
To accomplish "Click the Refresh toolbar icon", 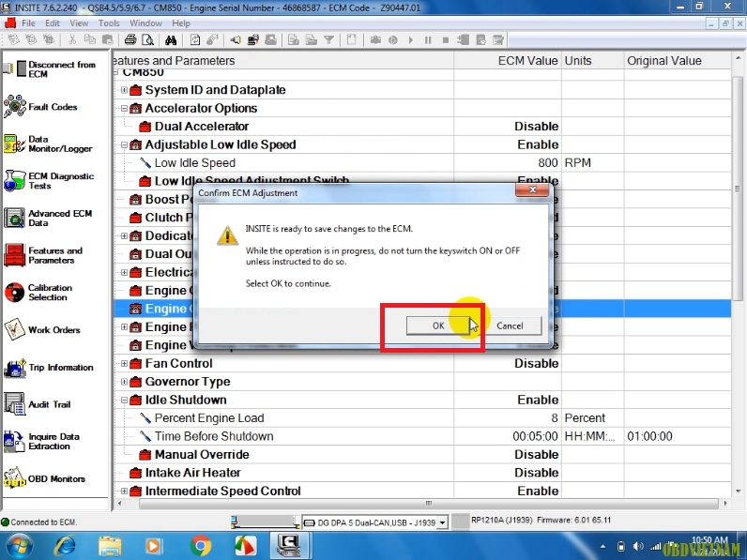I will (195, 40).
